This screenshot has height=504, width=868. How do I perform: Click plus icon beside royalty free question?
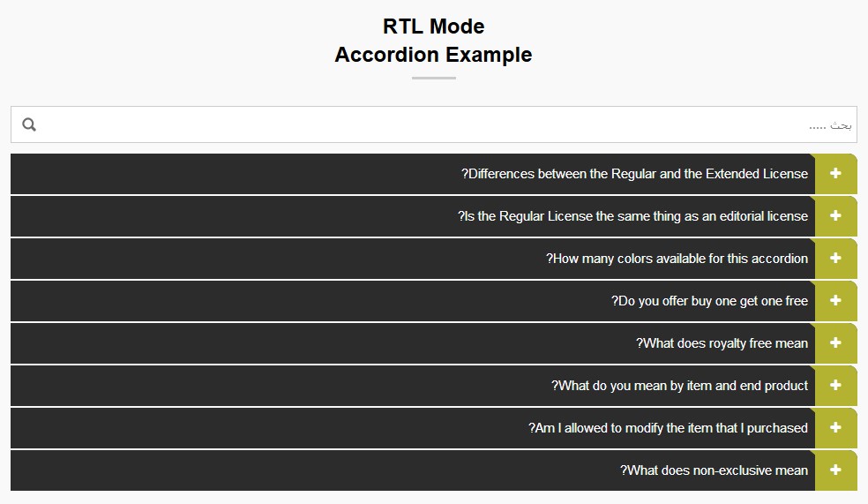pos(835,343)
